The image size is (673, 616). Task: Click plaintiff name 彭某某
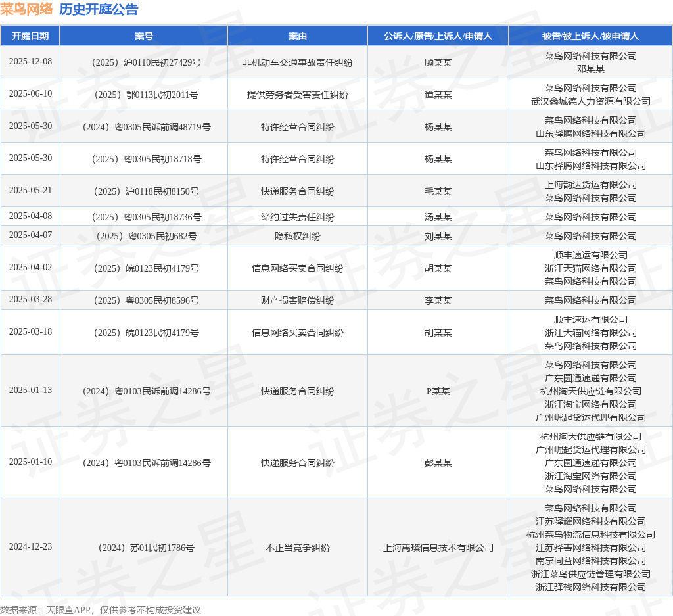coord(438,463)
